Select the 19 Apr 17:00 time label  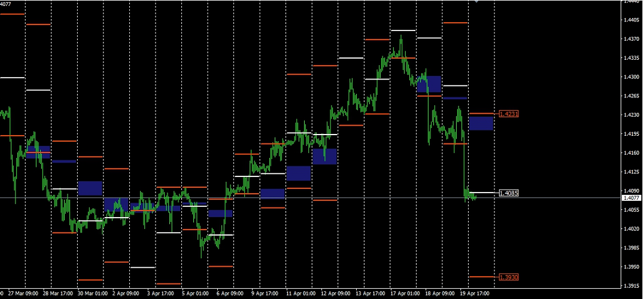click(474, 294)
